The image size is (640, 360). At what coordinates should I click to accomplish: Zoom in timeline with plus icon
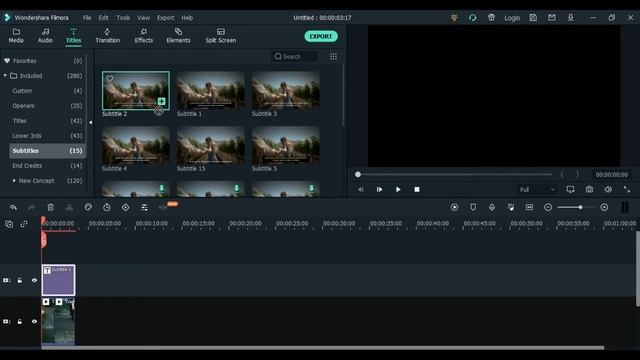(x=604, y=207)
